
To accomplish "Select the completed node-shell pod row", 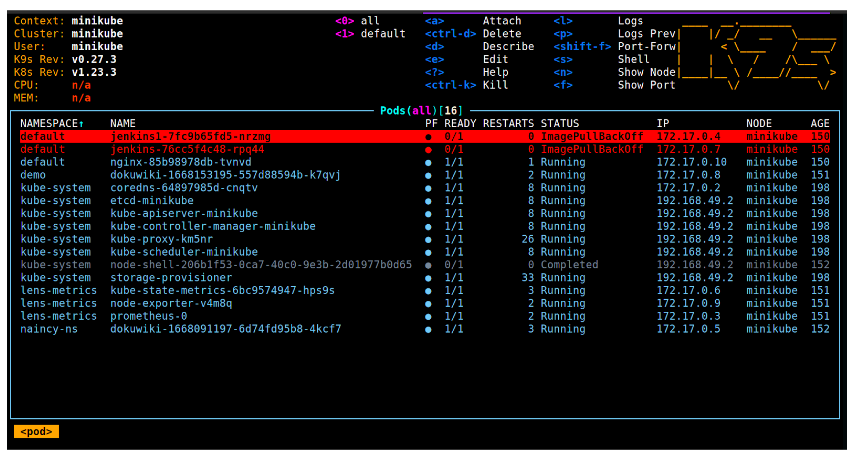I will coord(425,265).
